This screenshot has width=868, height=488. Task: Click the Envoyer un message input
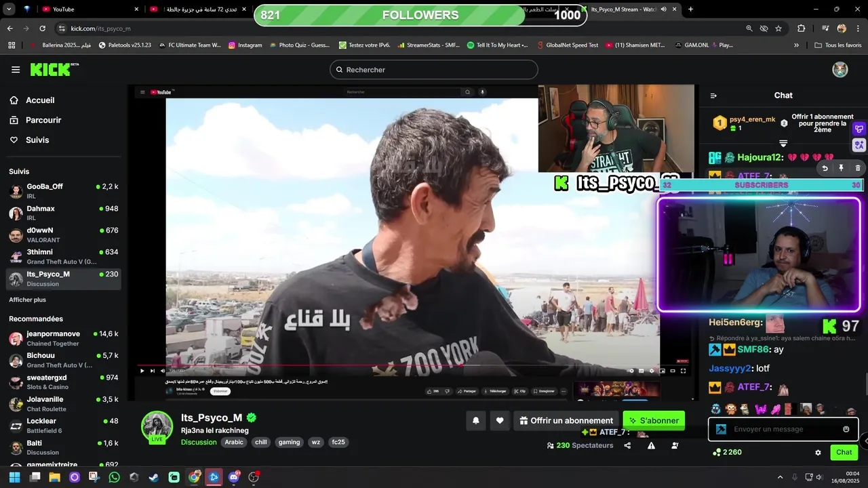click(783, 429)
